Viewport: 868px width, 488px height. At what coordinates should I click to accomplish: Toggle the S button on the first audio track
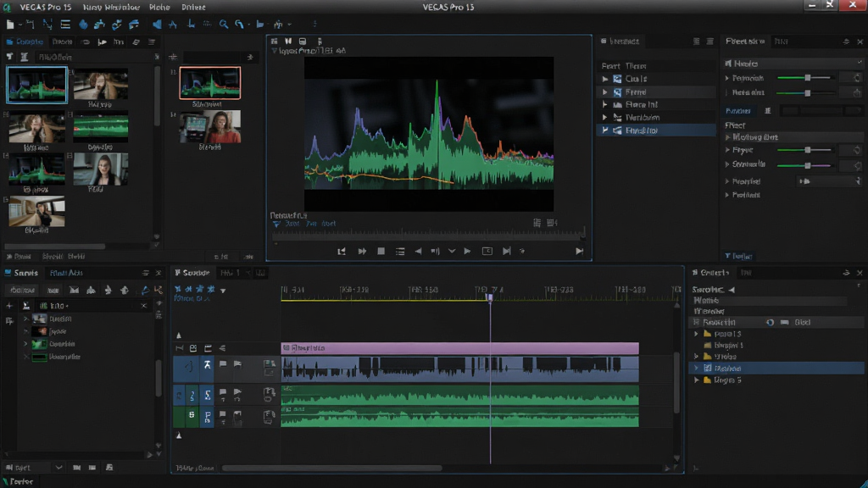[x=207, y=395]
